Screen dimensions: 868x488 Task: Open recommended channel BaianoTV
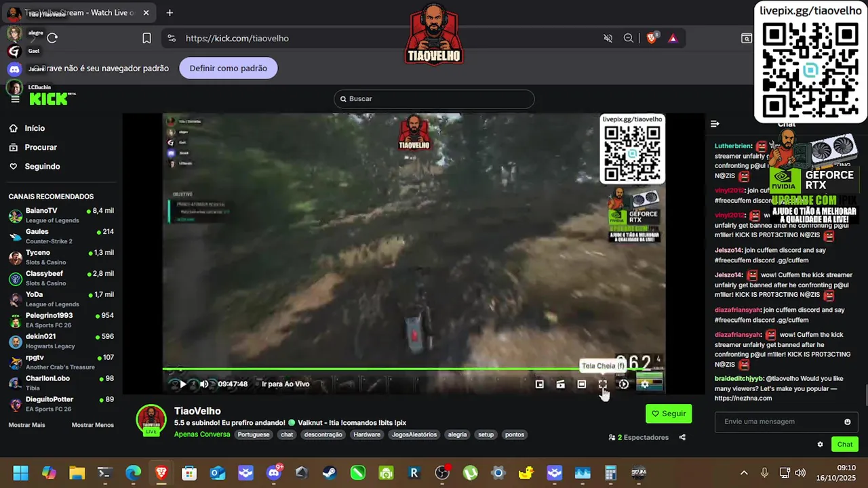coord(61,216)
